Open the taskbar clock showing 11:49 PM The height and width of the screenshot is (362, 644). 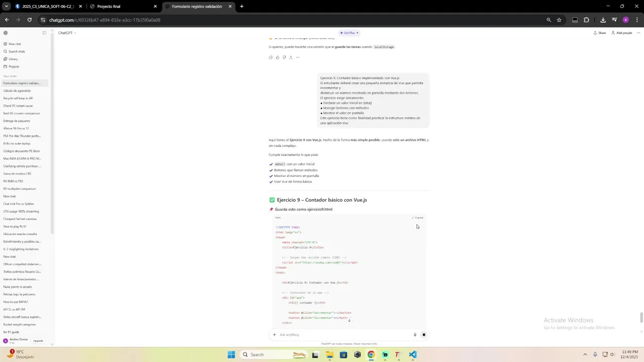pyautogui.click(x=630, y=354)
